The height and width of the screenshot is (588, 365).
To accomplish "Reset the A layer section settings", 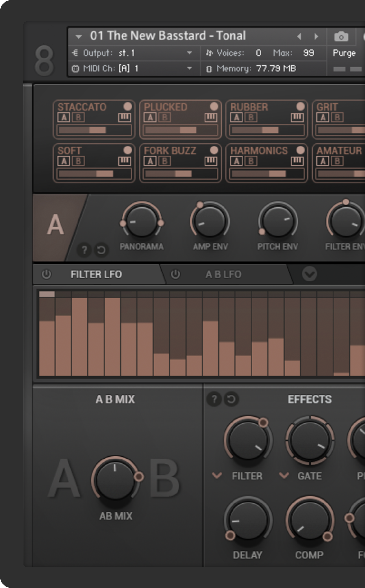I will tap(101, 250).
